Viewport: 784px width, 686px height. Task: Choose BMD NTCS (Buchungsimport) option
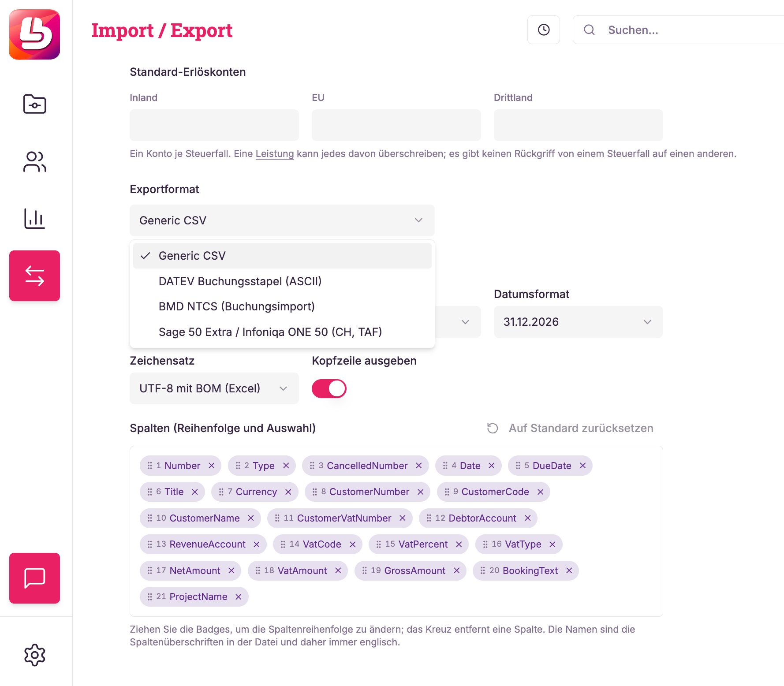point(282,306)
